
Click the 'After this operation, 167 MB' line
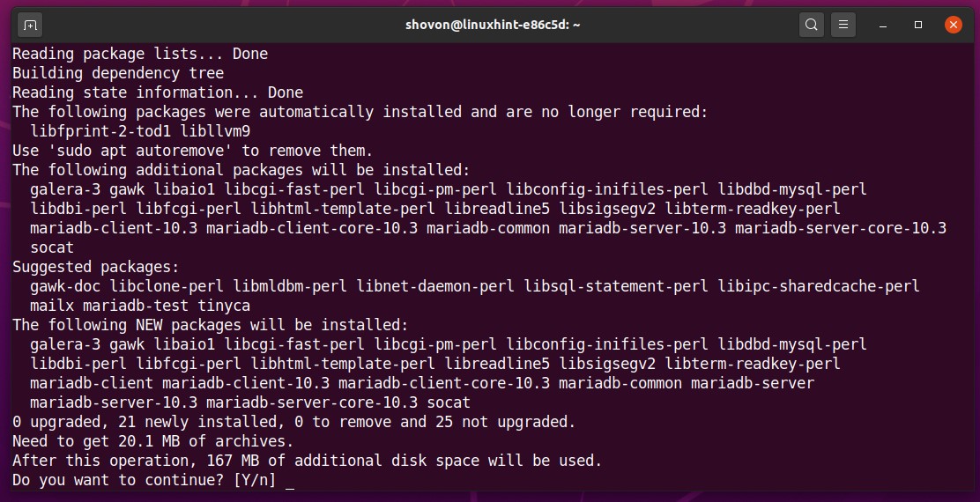307,461
